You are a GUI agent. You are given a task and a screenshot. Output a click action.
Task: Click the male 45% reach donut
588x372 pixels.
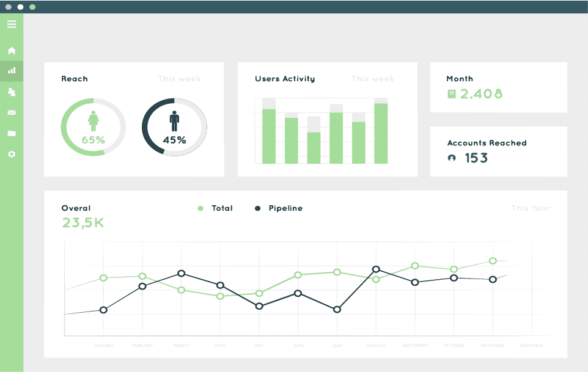tap(174, 127)
